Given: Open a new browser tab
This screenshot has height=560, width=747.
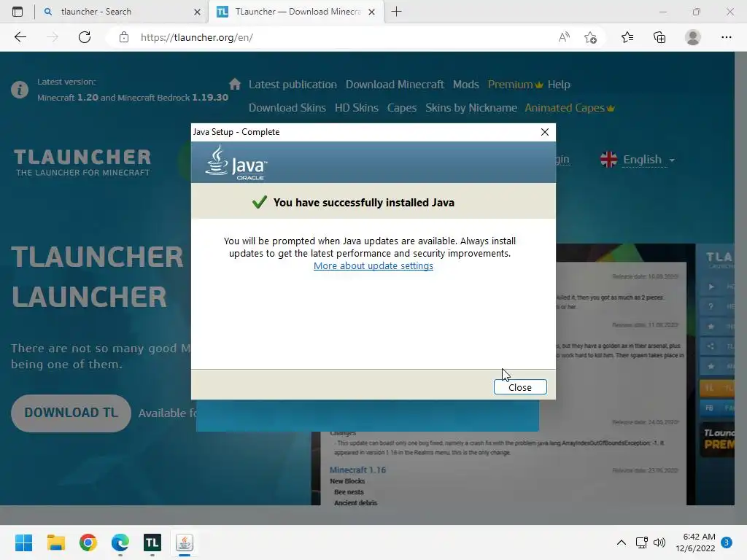Looking at the screenshot, I should (x=396, y=12).
